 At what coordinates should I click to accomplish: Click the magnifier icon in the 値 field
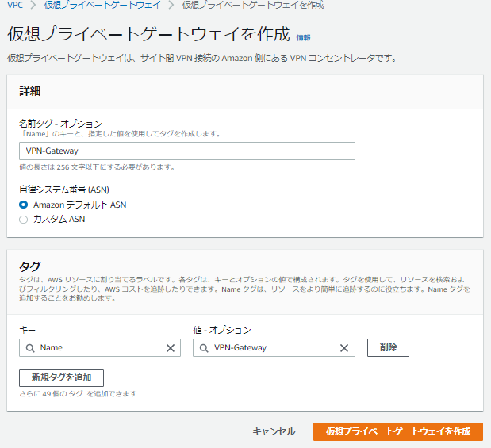(203, 348)
